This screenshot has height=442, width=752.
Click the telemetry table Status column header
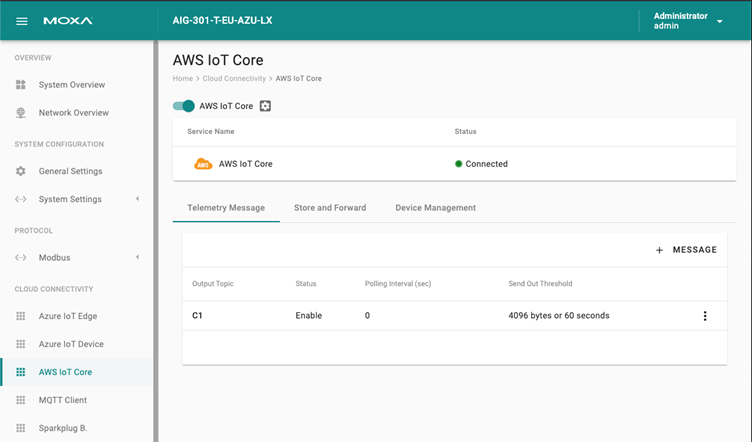tap(306, 283)
